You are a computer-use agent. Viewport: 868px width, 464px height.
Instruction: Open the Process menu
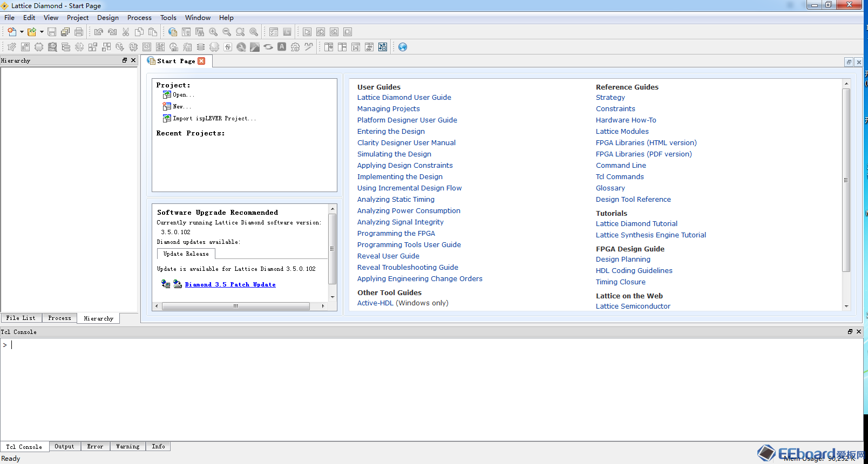coord(139,18)
